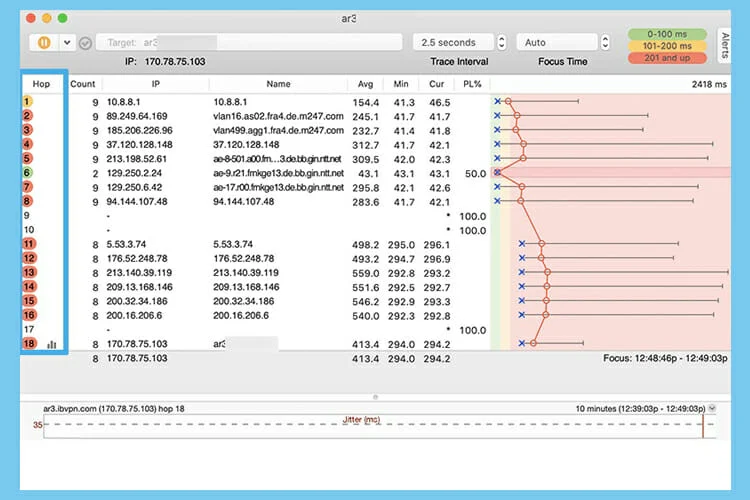Click the red 201 and up legend swatch

click(667, 58)
